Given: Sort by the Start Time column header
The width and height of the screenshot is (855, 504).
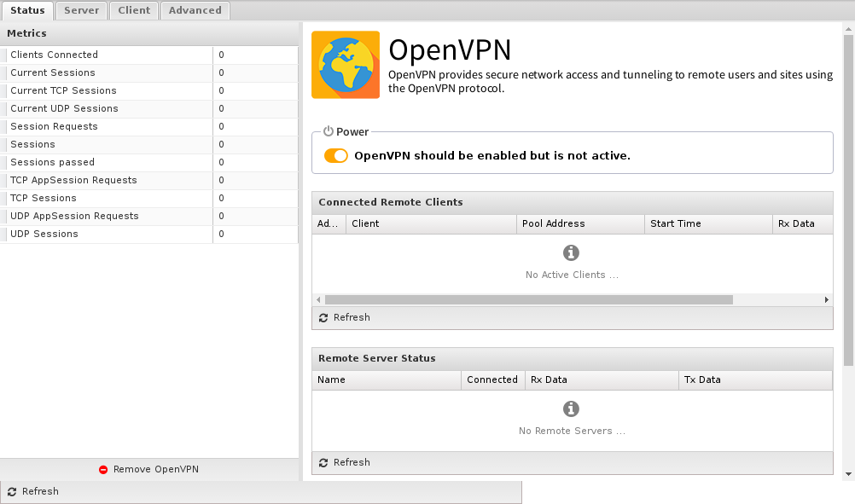Looking at the screenshot, I should pyautogui.click(x=708, y=224).
